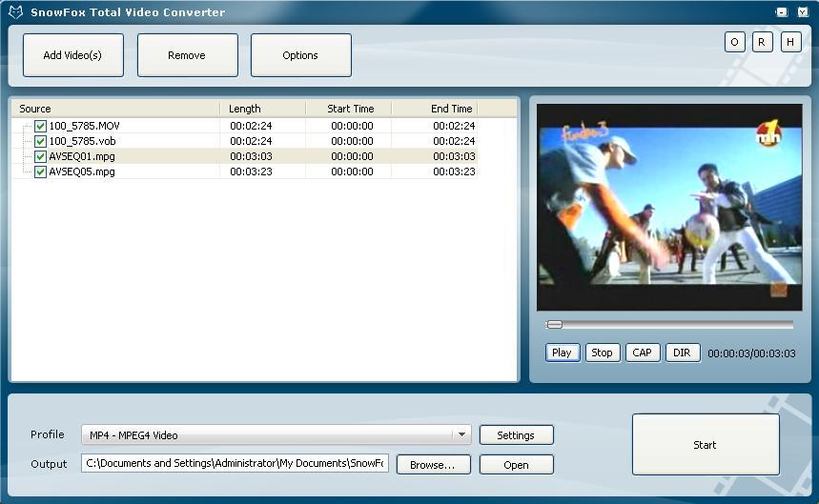819x504 pixels.
Task: Click the H help button
Action: tap(790, 42)
